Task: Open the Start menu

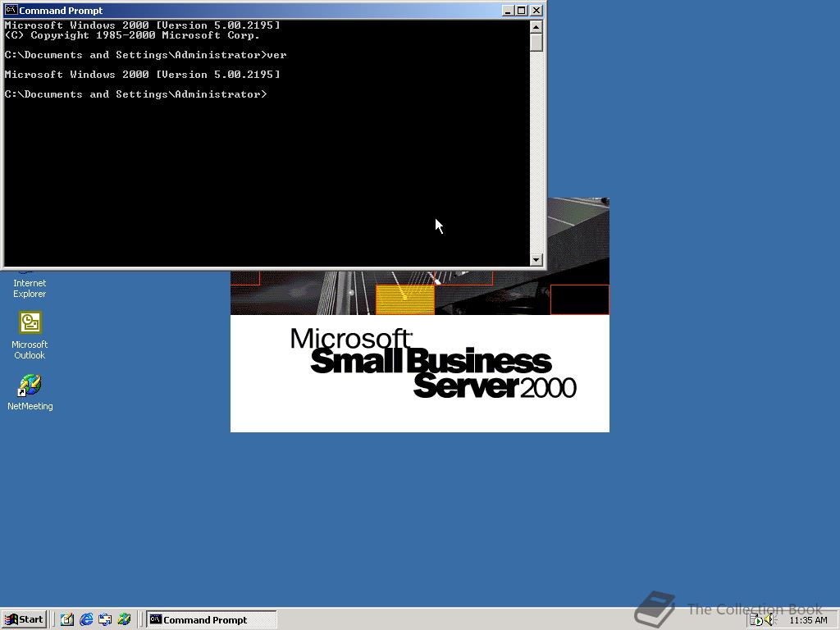Action: tap(24, 620)
